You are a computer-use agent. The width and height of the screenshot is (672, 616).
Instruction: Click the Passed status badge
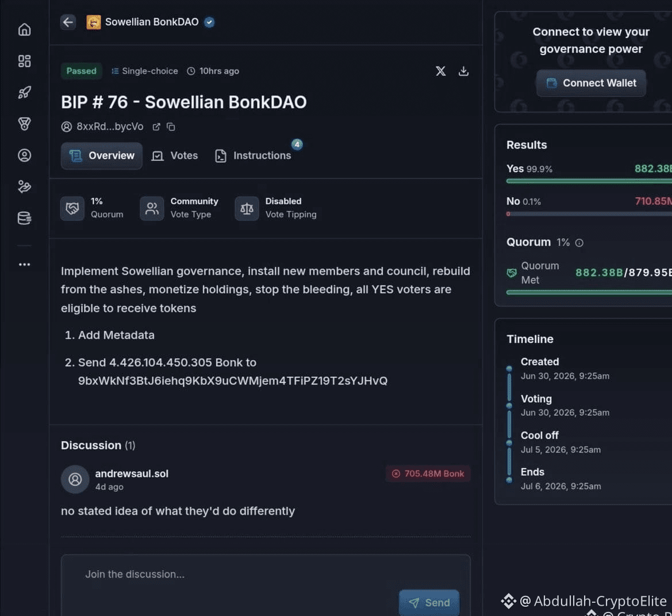tap(82, 71)
